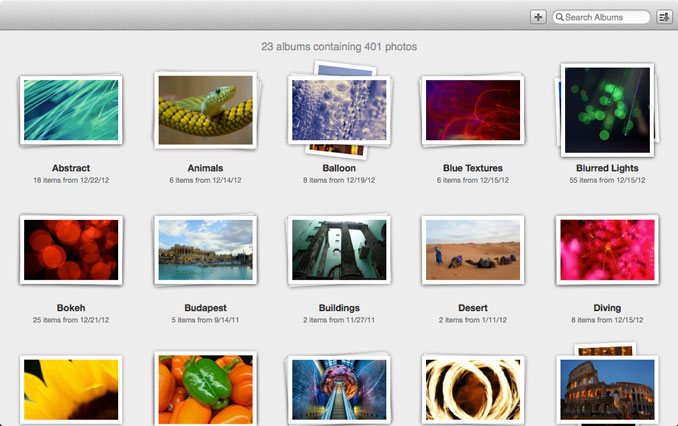Open the Blue Textures album
Viewport: 678px width, 426px height.
click(x=473, y=110)
